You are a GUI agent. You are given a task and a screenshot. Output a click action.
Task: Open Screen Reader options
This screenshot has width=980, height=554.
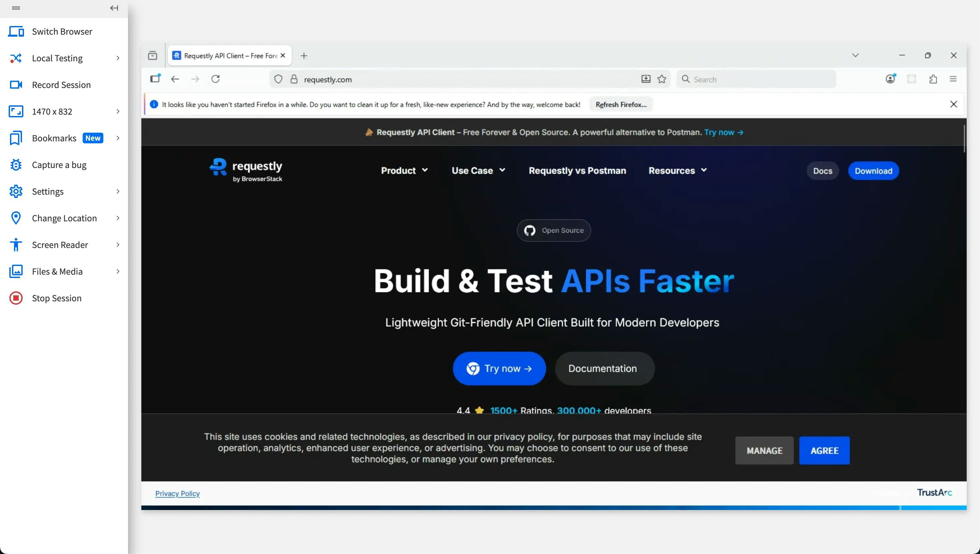click(x=60, y=245)
